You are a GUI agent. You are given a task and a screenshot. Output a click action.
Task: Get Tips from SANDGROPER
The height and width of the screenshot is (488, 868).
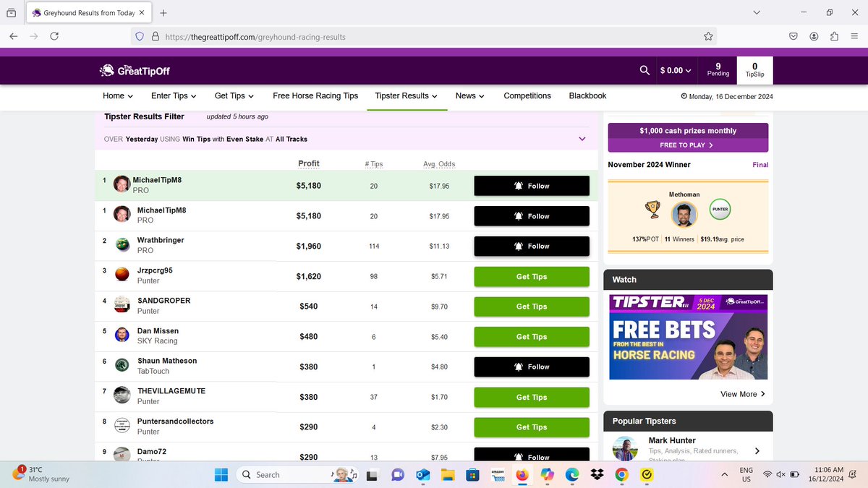click(532, 307)
